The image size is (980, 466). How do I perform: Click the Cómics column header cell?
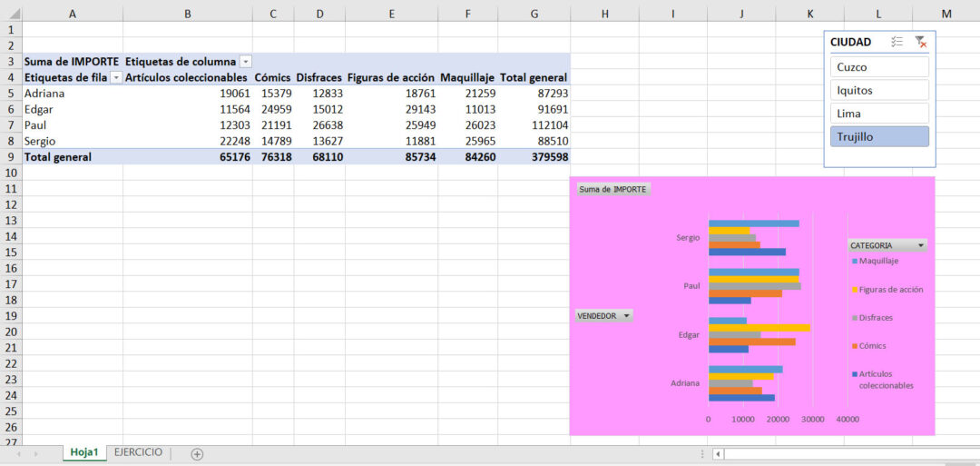[x=273, y=77]
